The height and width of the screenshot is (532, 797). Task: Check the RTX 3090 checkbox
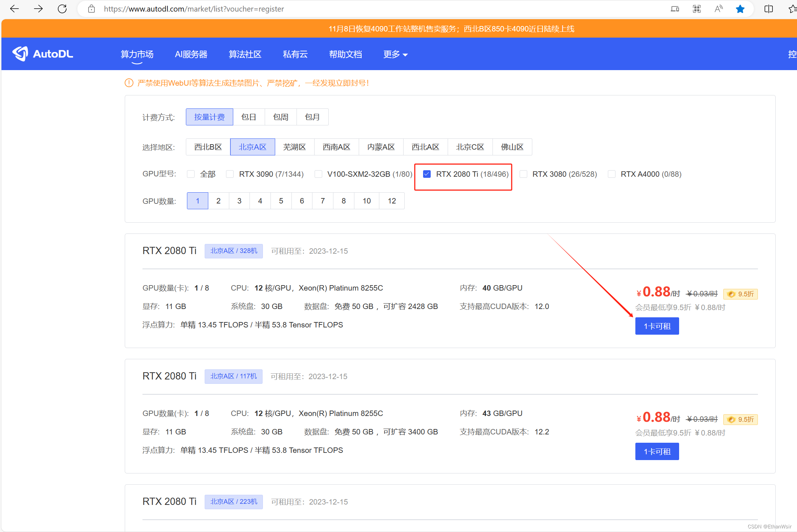click(230, 174)
